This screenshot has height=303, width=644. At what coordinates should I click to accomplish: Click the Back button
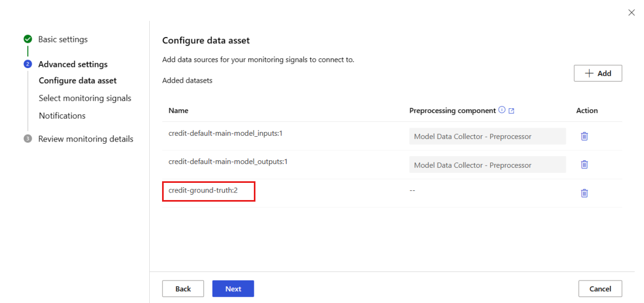tap(183, 289)
